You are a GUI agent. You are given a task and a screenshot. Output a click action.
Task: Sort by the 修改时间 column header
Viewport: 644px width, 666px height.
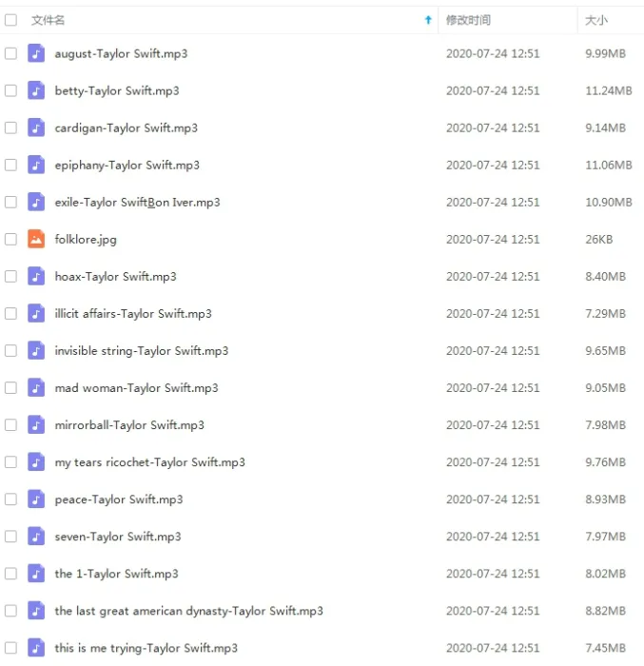[x=468, y=20]
